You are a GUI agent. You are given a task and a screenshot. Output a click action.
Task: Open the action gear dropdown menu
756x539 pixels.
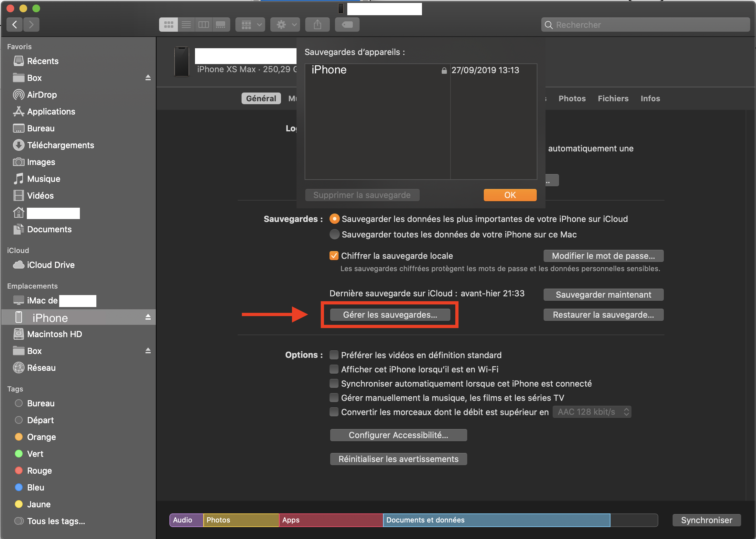[285, 25]
